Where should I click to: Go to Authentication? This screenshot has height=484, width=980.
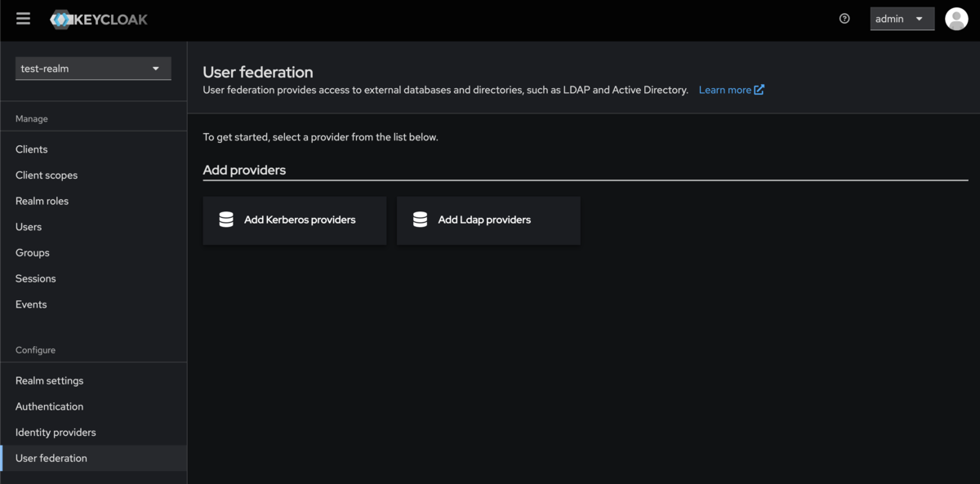pyautogui.click(x=93, y=406)
